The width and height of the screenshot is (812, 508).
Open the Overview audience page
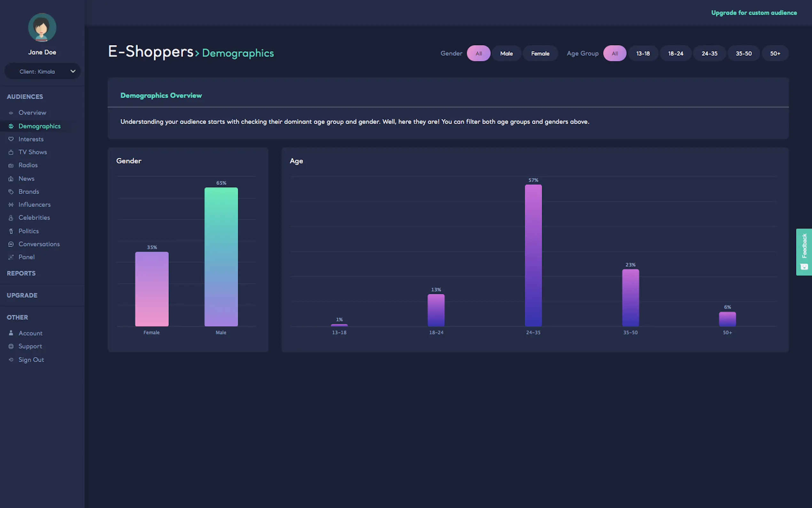pos(32,113)
